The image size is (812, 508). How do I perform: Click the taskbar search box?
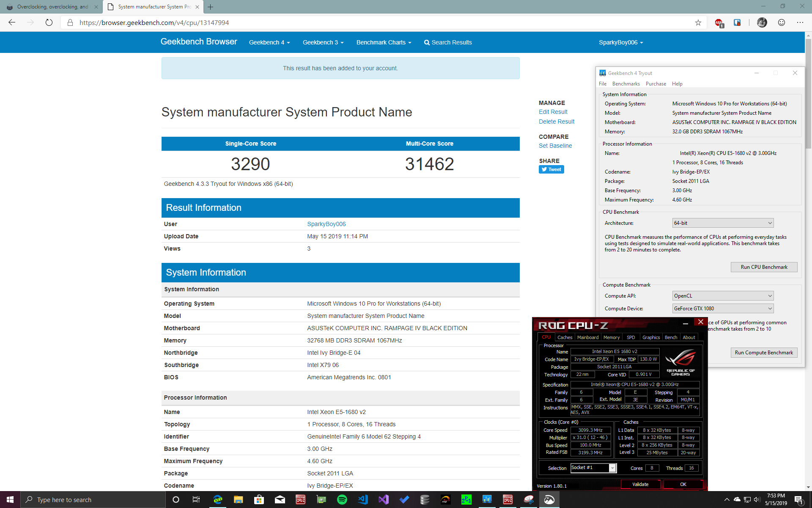click(x=93, y=500)
